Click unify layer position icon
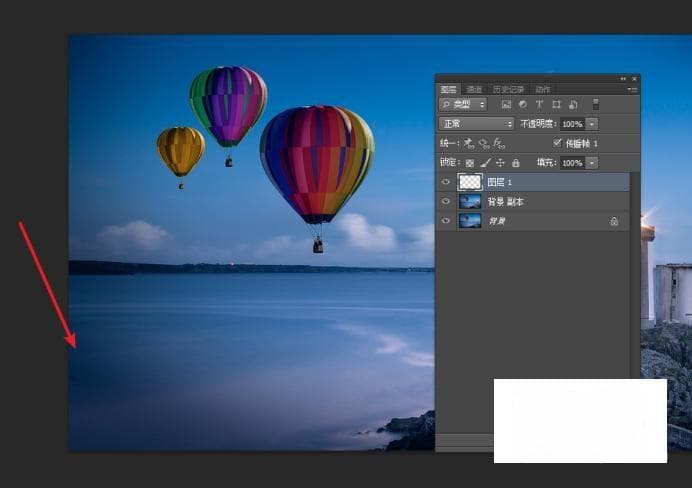Screen dimensions: 692x488 click(469, 143)
